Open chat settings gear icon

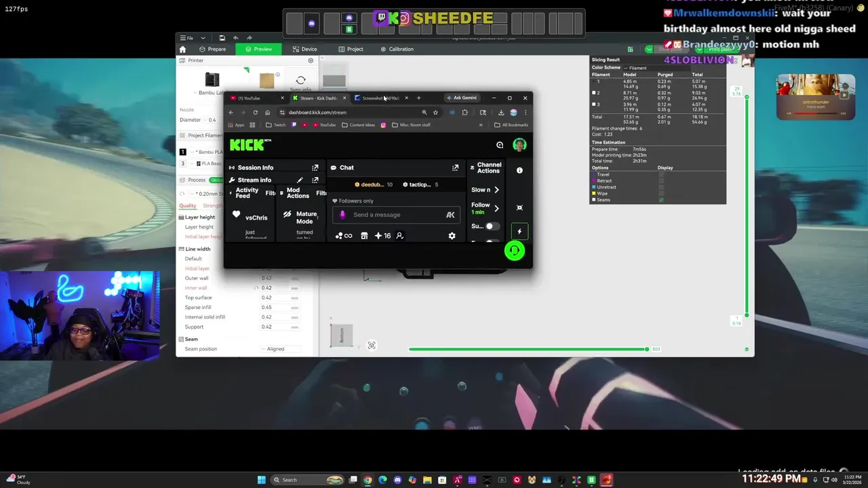(x=452, y=236)
